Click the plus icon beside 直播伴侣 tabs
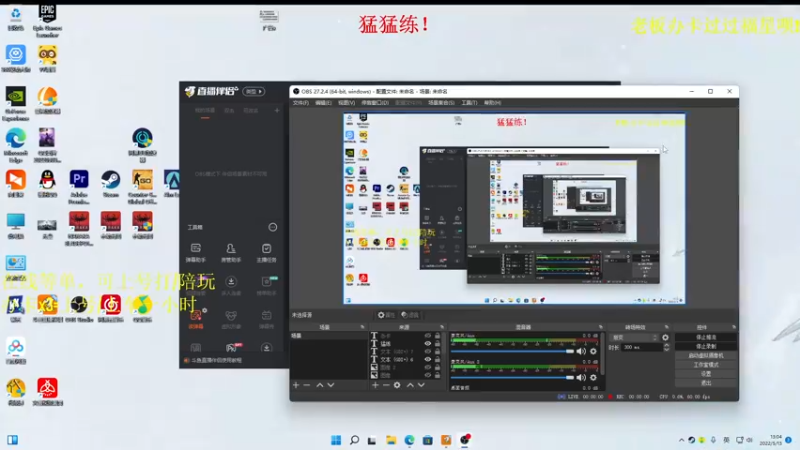The width and height of the screenshot is (800, 450). point(277,110)
